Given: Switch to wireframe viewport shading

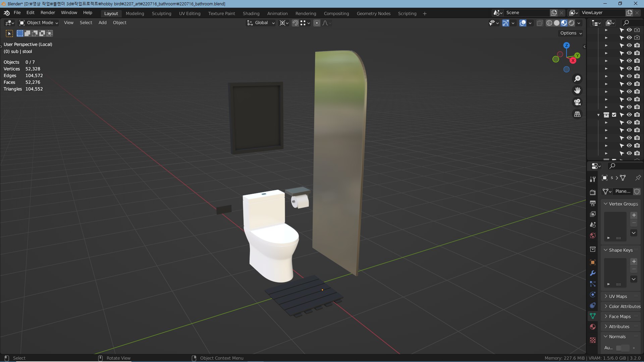Looking at the screenshot, I should [x=549, y=23].
